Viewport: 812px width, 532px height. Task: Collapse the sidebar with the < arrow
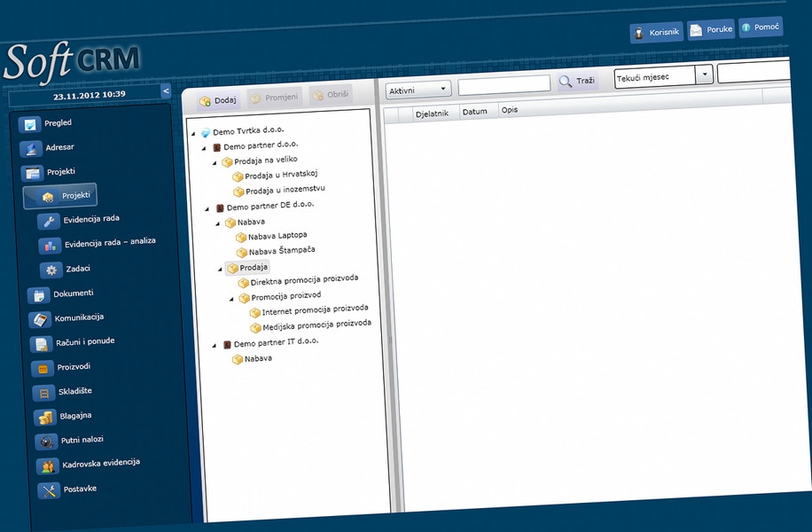click(166, 91)
